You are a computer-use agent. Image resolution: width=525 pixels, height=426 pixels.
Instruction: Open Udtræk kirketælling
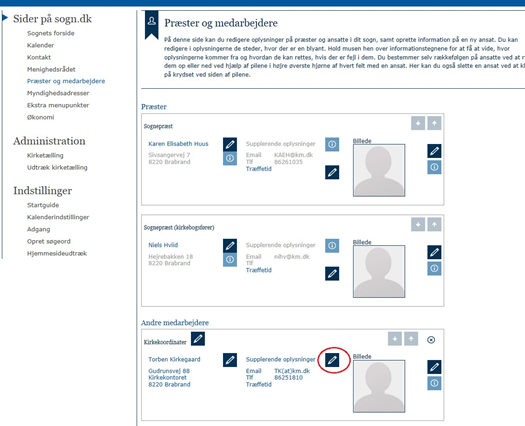pos(57,167)
